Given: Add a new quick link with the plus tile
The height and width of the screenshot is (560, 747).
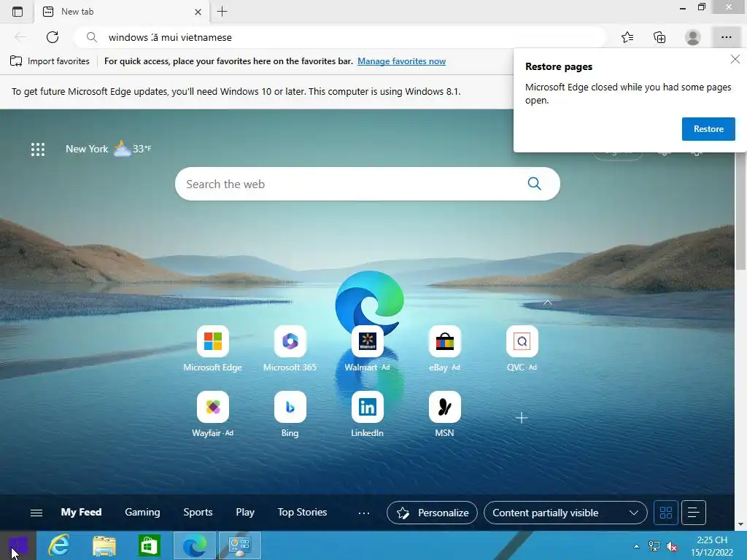Looking at the screenshot, I should [522, 418].
